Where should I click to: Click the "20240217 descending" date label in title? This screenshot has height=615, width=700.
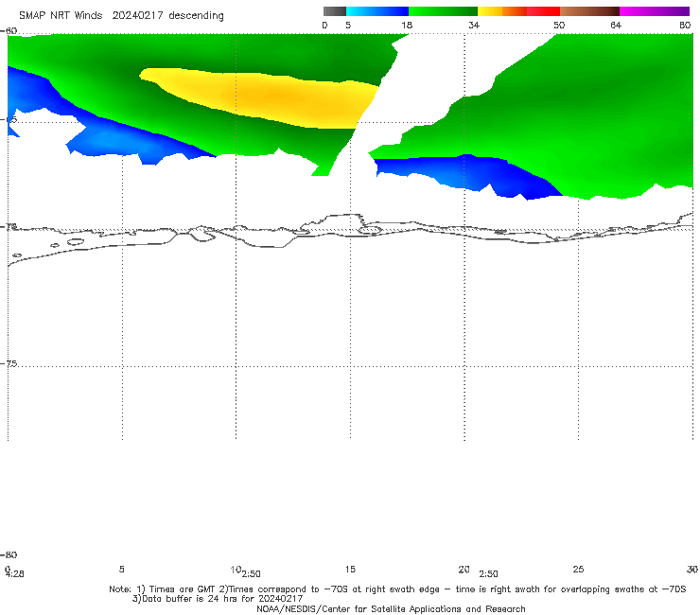pyautogui.click(x=167, y=16)
